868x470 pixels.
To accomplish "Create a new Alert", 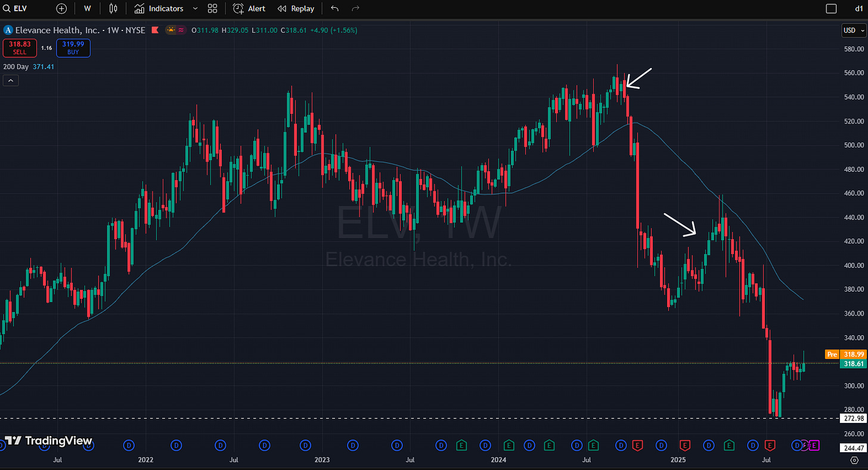I will [x=249, y=9].
